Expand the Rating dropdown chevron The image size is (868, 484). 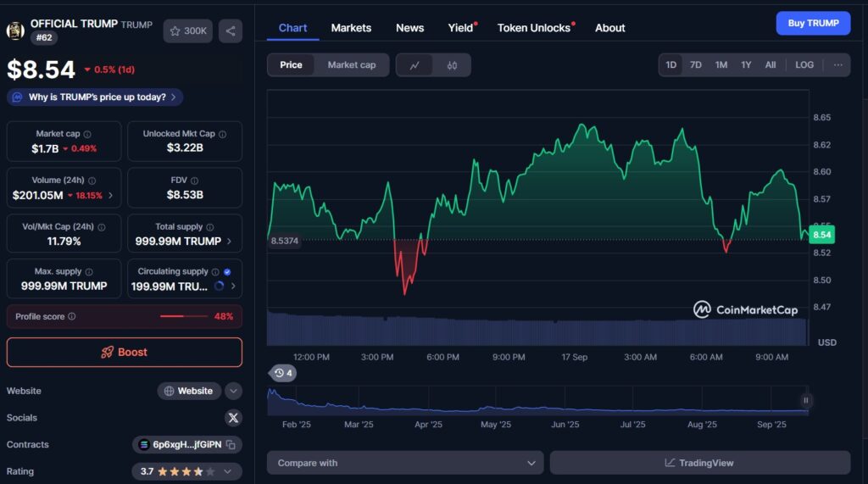[x=227, y=472]
